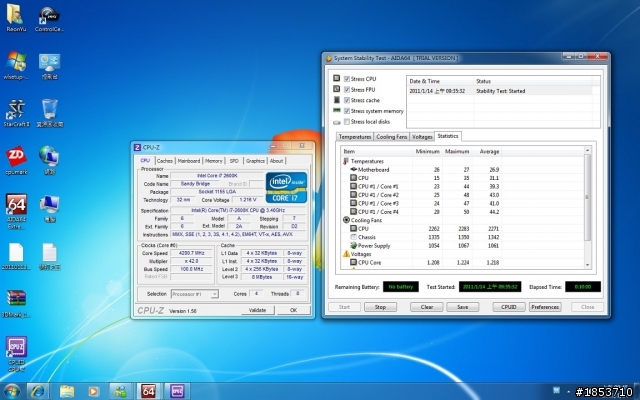This screenshot has width=640, height=400.
Task: Open the Processor #1 selection dropdown
Action: 195,294
